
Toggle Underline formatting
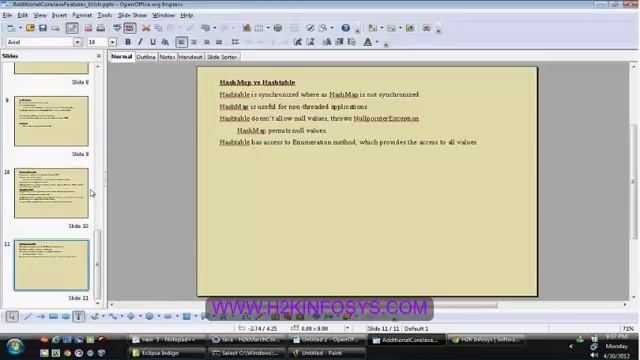point(153,42)
